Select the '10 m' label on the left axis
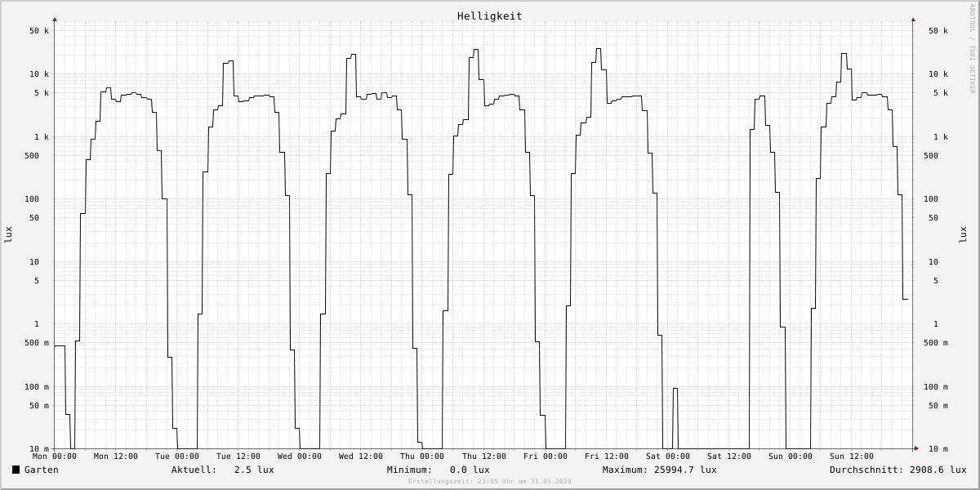 [x=39, y=449]
